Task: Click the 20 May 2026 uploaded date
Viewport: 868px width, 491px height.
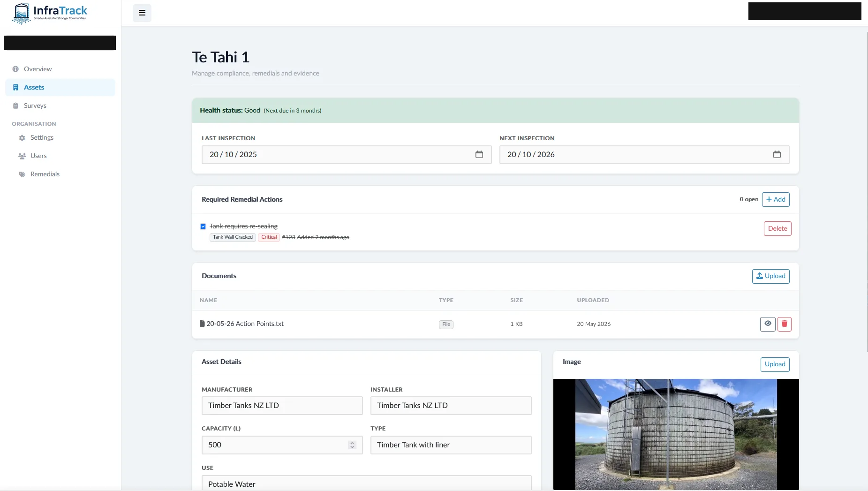Action: tap(594, 324)
